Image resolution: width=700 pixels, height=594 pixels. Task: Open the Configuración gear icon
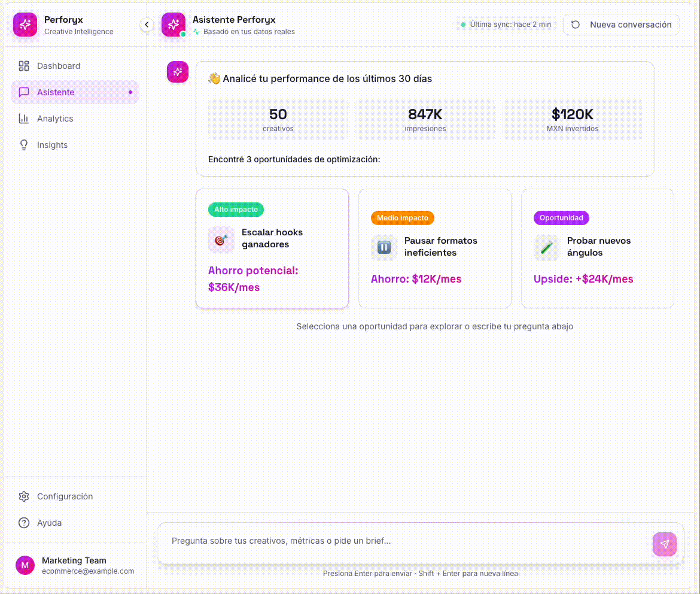(x=24, y=496)
